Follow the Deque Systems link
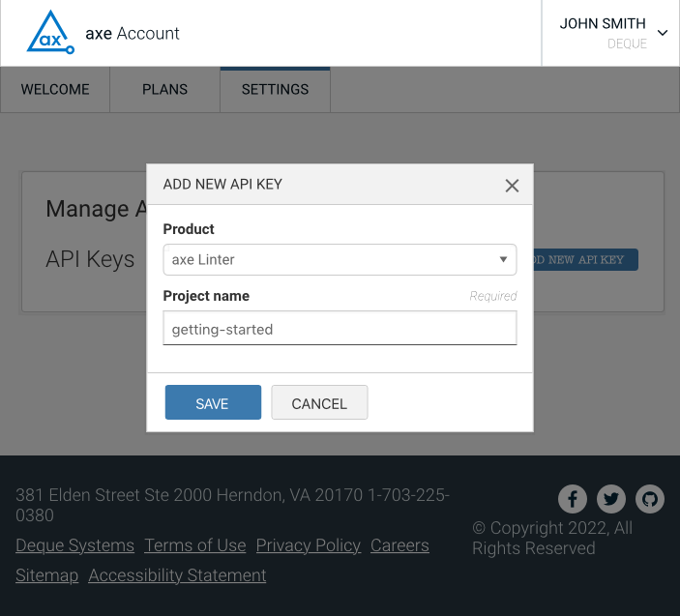The width and height of the screenshot is (680, 616). click(74, 545)
